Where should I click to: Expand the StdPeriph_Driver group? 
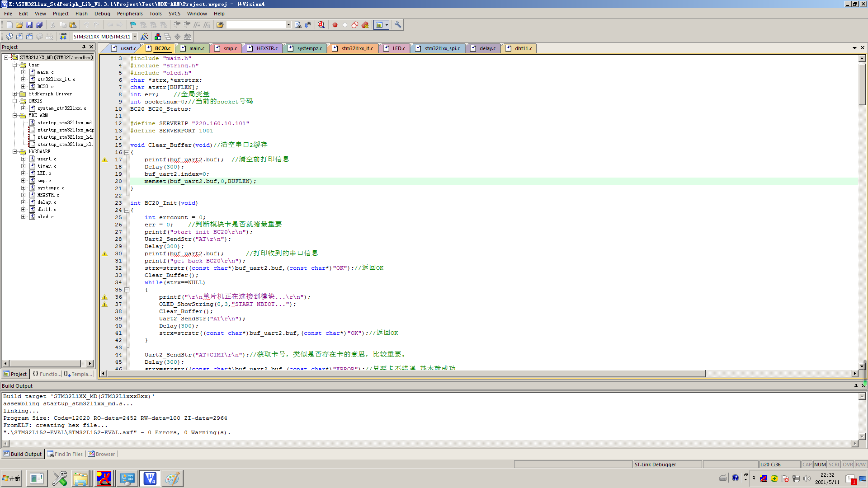(14, 94)
